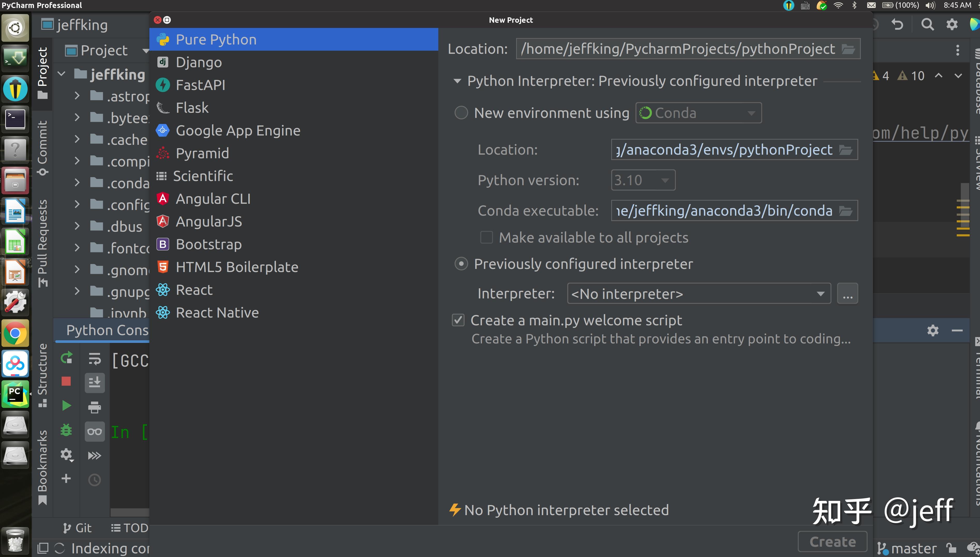Open the Commit tool window tab
Viewport: 980px width, 557px height.
click(42, 148)
